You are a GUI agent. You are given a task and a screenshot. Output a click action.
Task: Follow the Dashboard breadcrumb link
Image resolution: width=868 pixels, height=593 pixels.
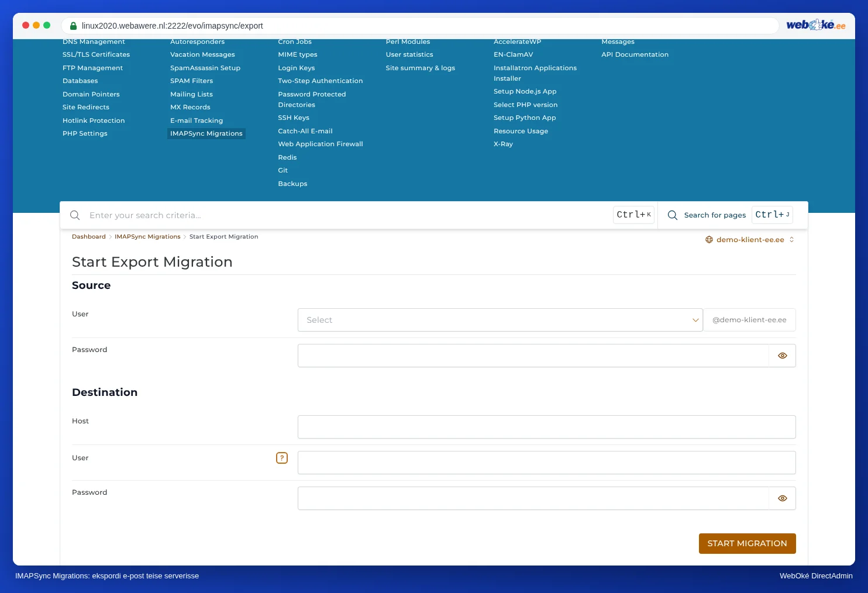pyautogui.click(x=89, y=237)
